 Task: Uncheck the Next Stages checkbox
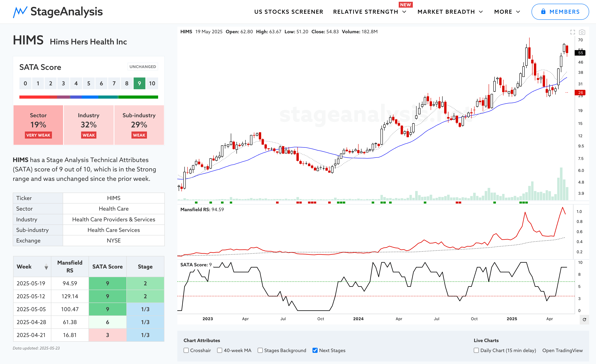[x=315, y=350]
